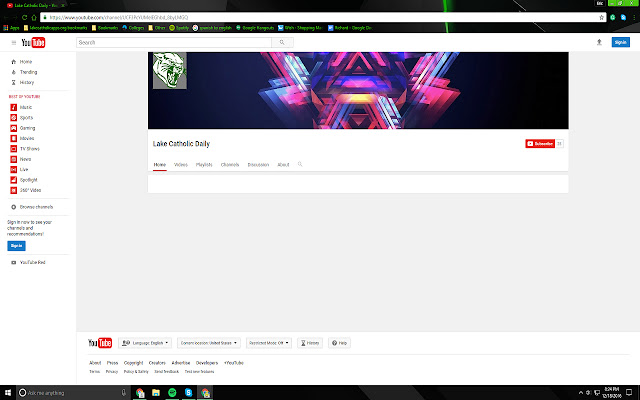Click the magnifier search button beside the search box
Viewport: 640px width, 400px height.
(x=282, y=42)
